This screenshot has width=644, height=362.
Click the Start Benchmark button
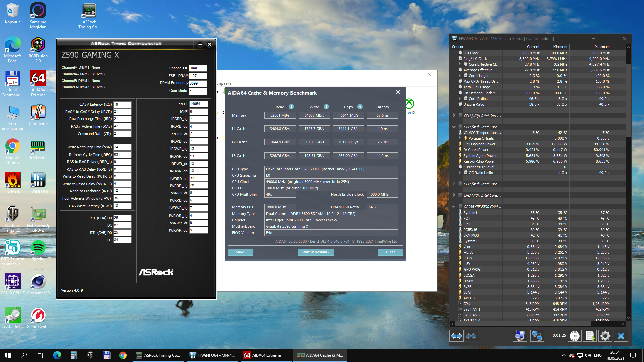click(315, 252)
